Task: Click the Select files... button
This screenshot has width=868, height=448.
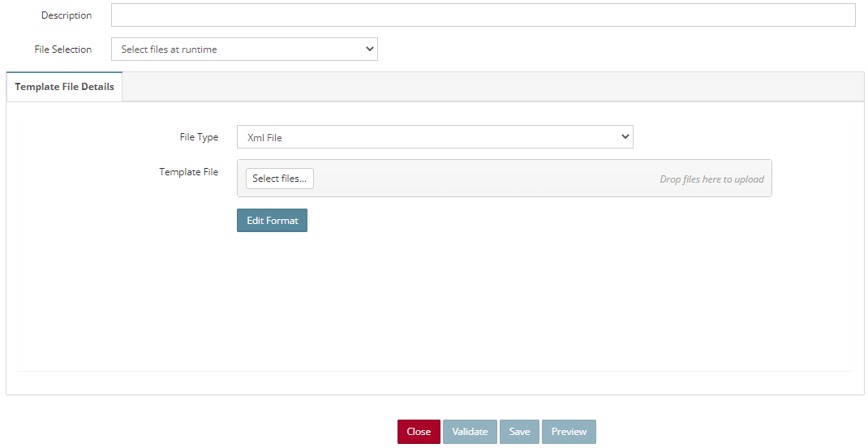Action: point(280,179)
